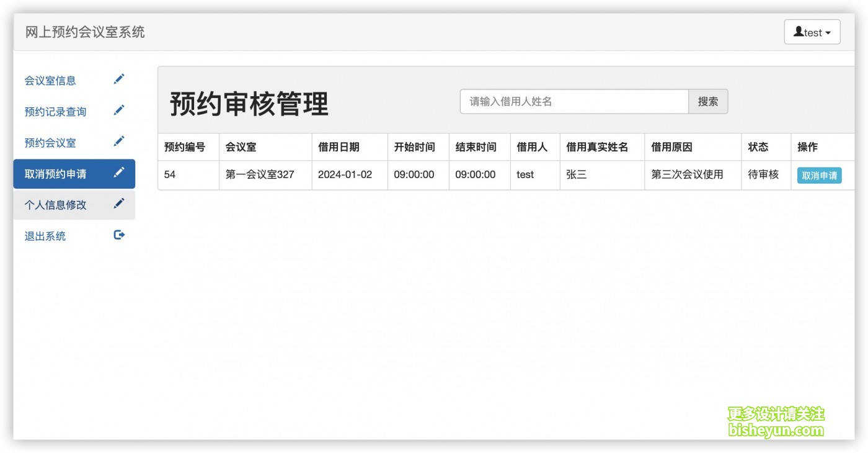
Task: Click the 张三 real name cell
Action: 602,175
